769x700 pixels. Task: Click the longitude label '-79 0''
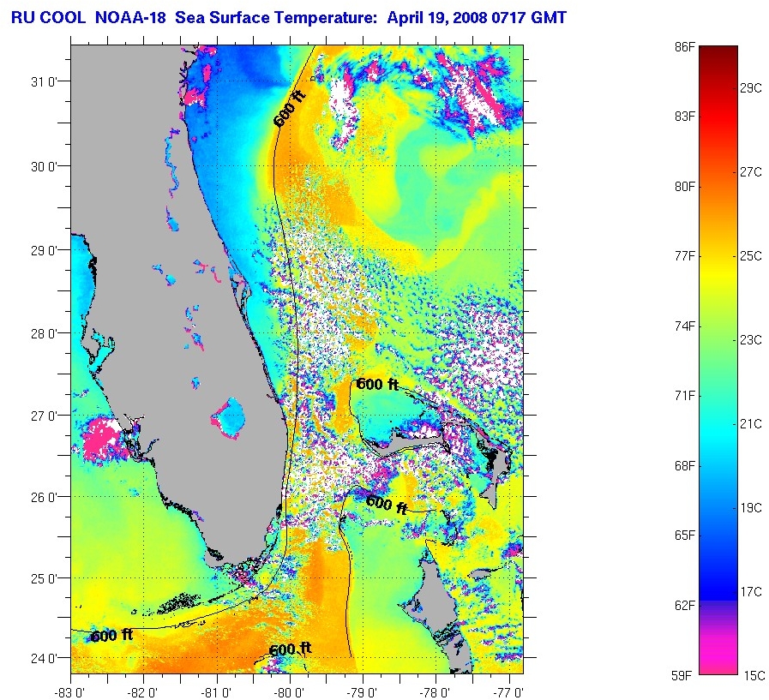[x=363, y=692]
